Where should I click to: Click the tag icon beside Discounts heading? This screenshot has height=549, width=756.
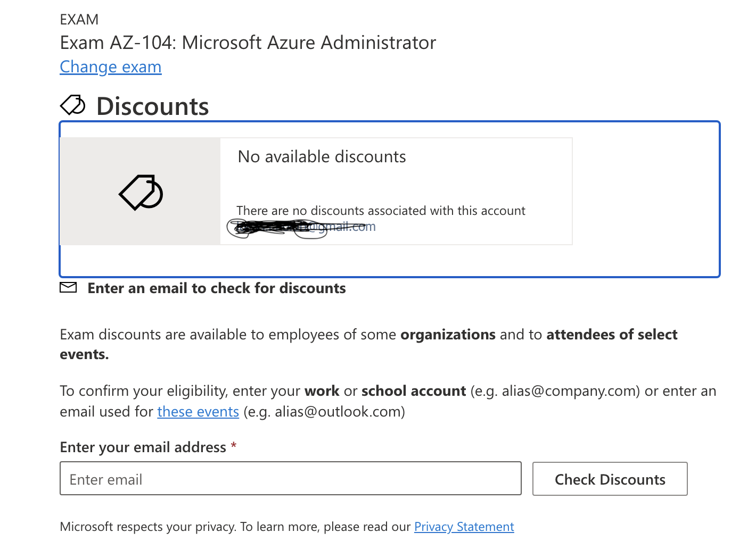point(72,105)
